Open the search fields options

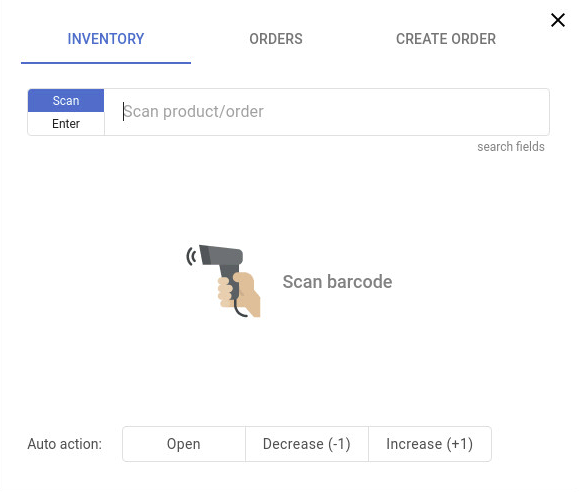pyautogui.click(x=511, y=147)
